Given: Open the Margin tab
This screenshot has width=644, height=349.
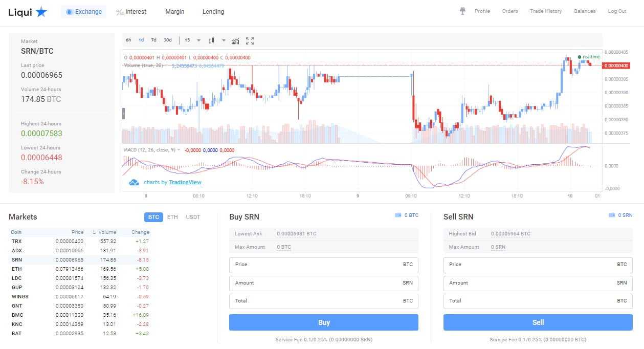Looking at the screenshot, I should [174, 12].
